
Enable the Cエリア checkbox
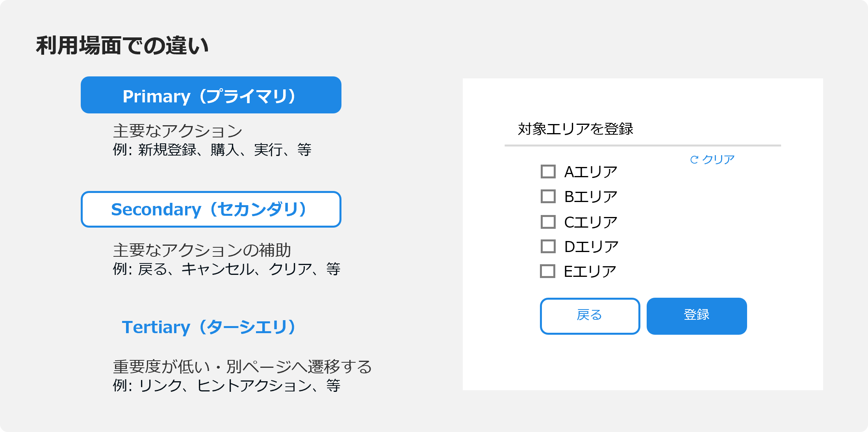click(548, 222)
